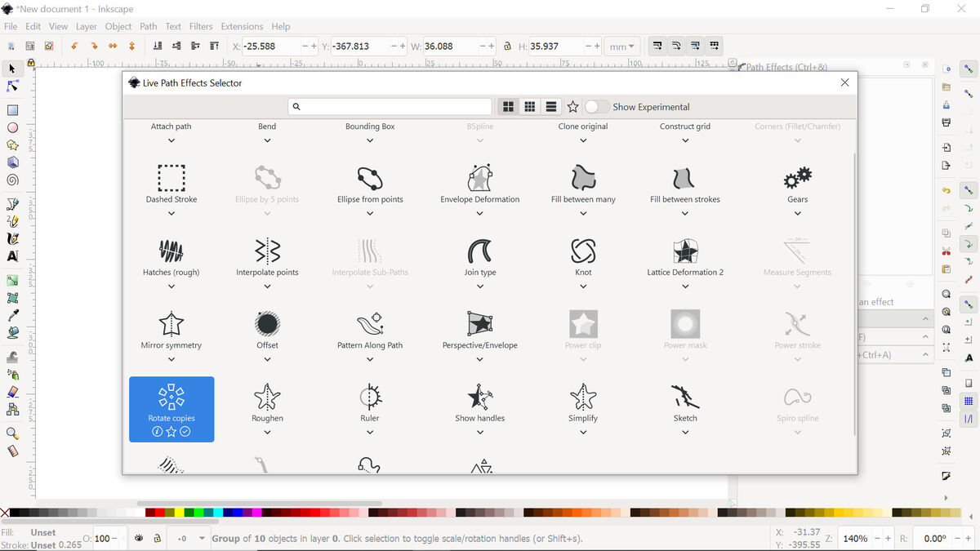The width and height of the screenshot is (980, 551).
Task: Close the Live Path Effects Selector
Action: [x=844, y=82]
